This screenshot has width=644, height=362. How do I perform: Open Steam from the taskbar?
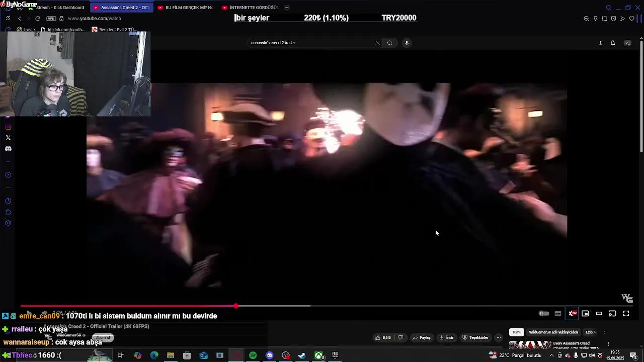(x=302, y=355)
